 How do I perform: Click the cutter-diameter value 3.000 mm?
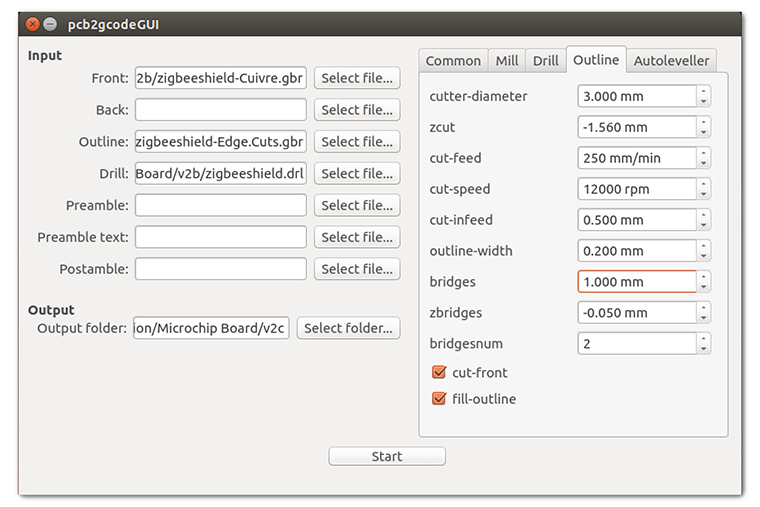pos(637,96)
